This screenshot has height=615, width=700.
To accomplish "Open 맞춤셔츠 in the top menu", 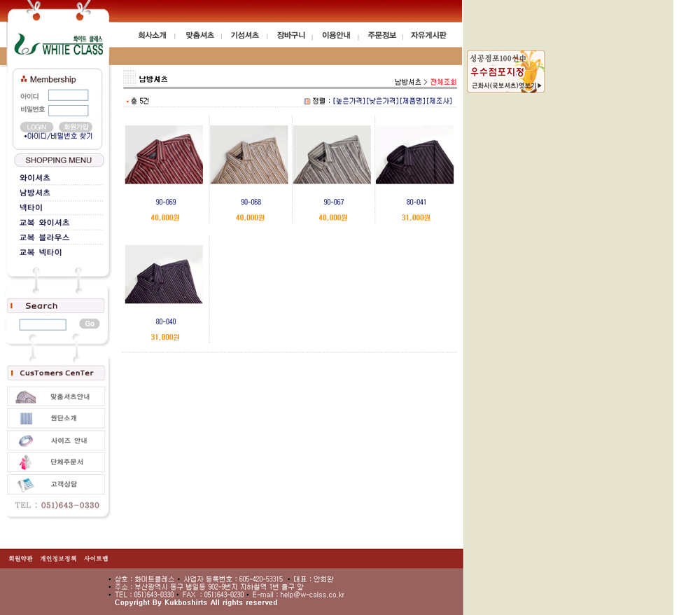I will (199, 35).
